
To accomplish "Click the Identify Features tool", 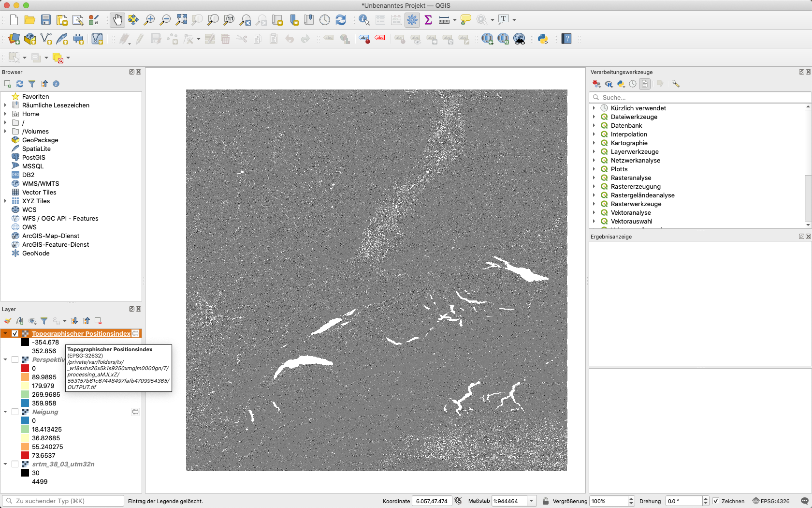I will 364,20.
